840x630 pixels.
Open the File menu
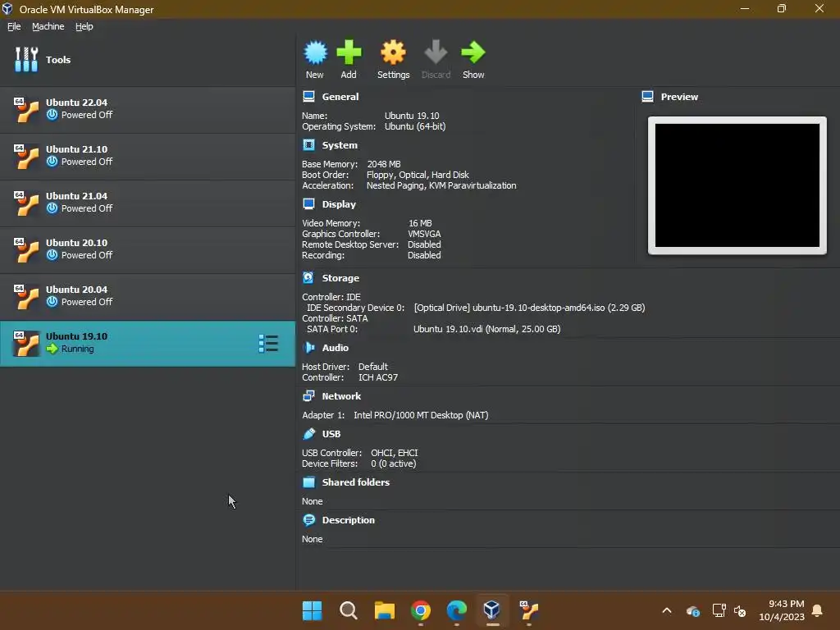point(14,26)
